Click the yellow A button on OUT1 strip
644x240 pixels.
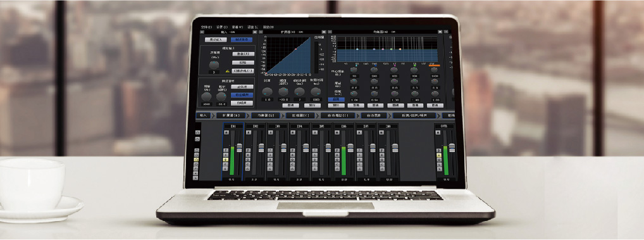(439, 155)
